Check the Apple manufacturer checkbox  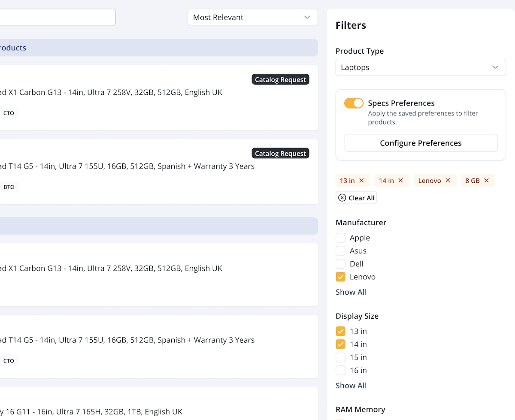click(x=340, y=238)
